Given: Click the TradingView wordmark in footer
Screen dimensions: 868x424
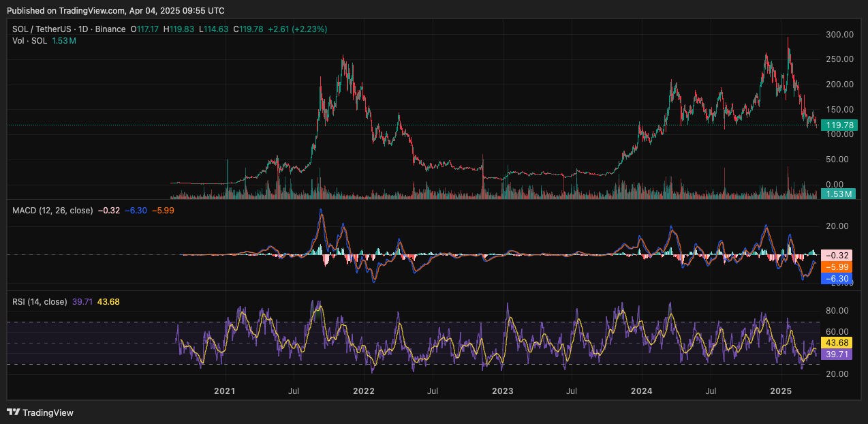Looking at the screenshot, I should [x=48, y=412].
